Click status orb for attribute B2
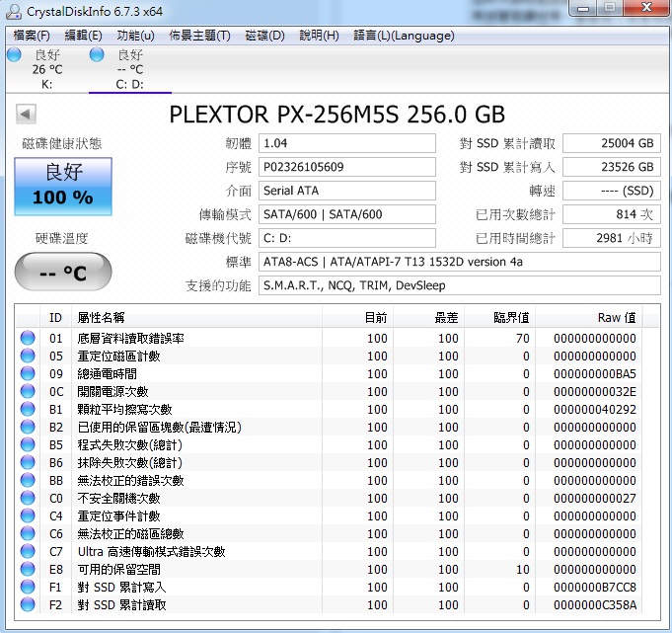 pos(28,427)
